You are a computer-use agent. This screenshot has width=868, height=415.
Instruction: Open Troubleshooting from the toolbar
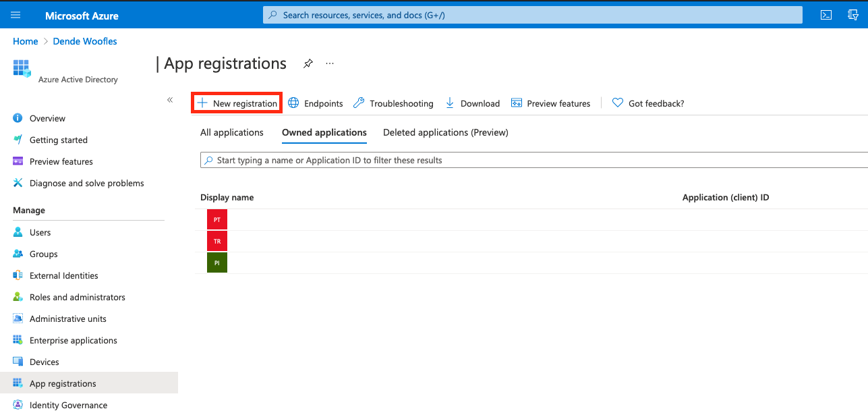pyautogui.click(x=393, y=103)
